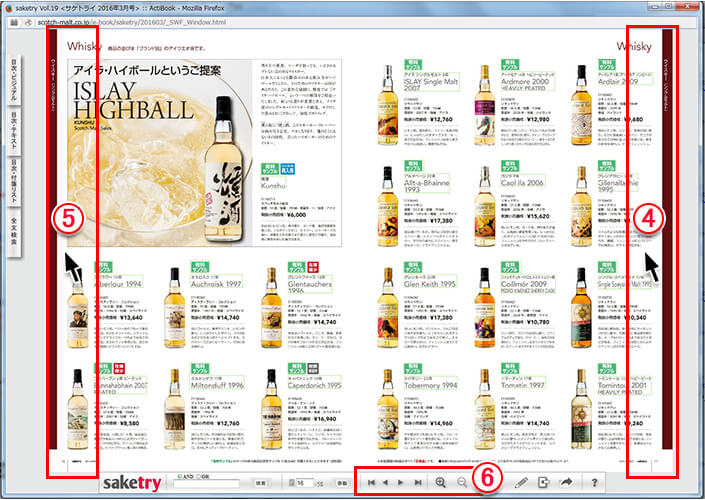Click the site identity icon beside URL
The width and height of the screenshot is (705, 500).
[x=28, y=22]
